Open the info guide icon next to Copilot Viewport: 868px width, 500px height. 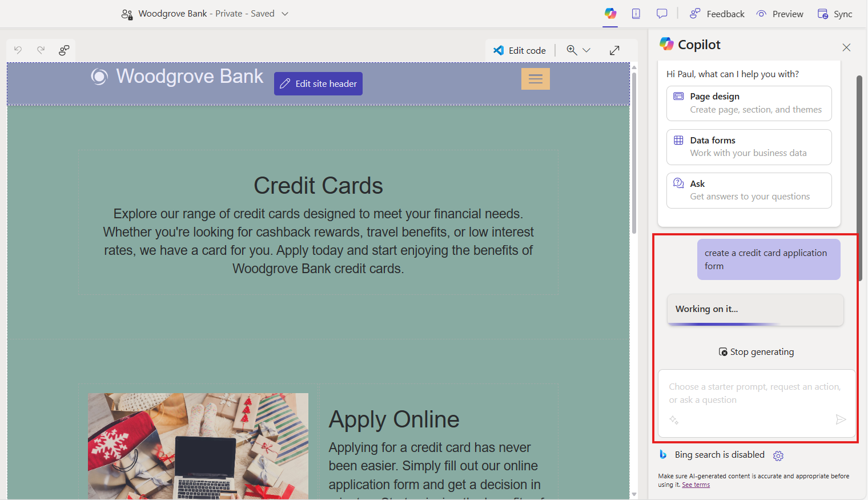(636, 13)
